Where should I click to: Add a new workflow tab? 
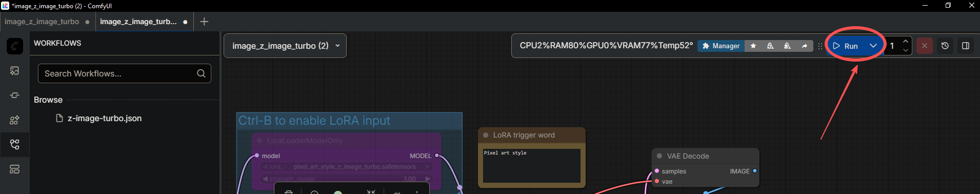pos(204,22)
